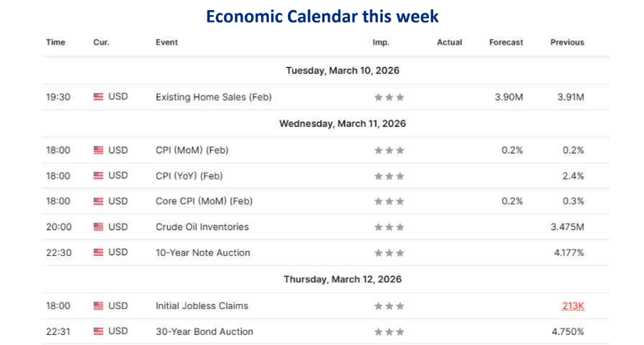Open the Crude Oil Inventories event
Screen dimensions: 644x345
202,227
